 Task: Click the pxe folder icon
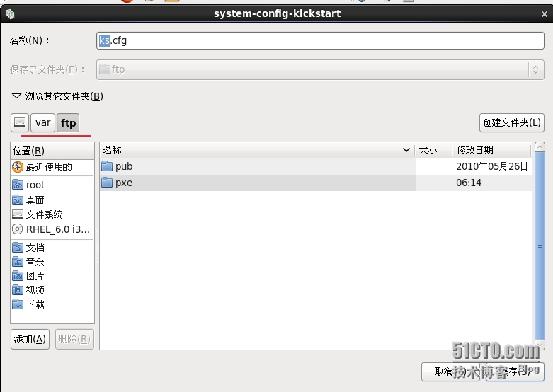click(107, 183)
